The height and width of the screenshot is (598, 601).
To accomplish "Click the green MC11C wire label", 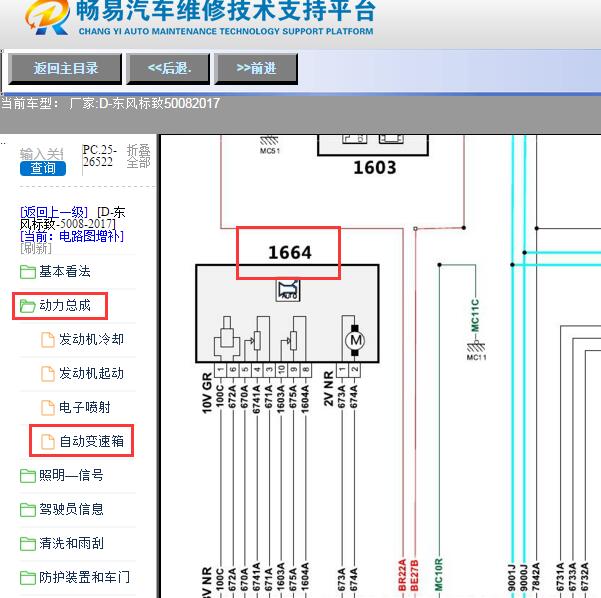I will click(x=475, y=315).
